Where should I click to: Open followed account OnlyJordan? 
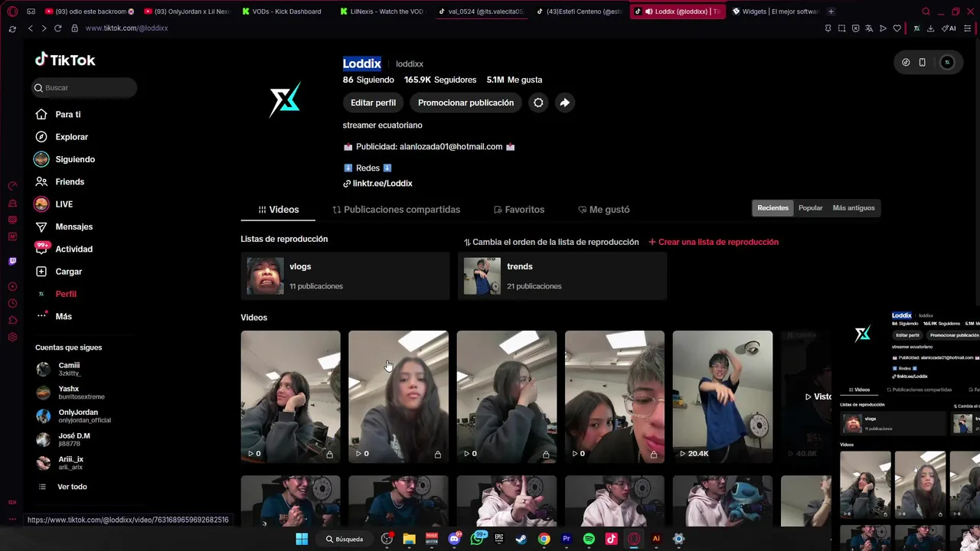[73, 416]
